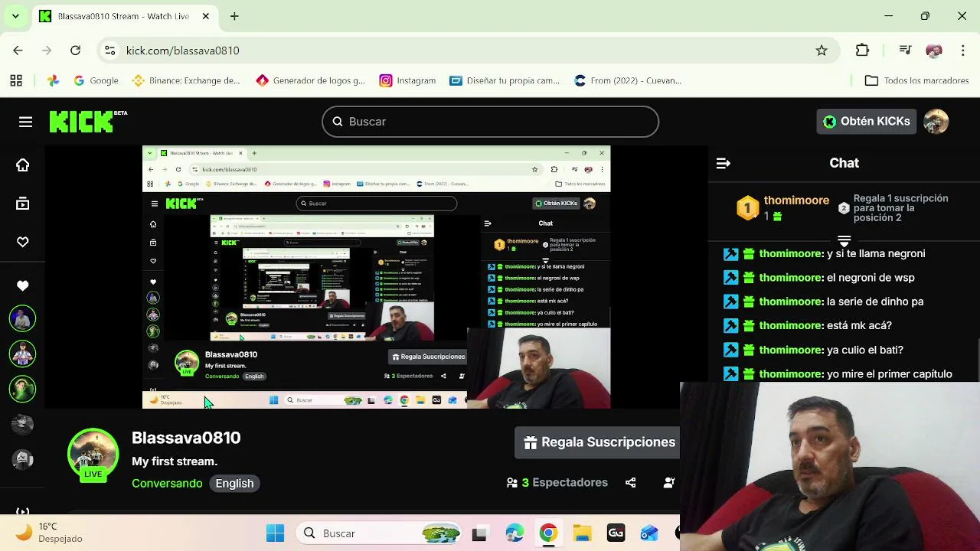Expand leaderboard with down-arrow handle
The image size is (980, 551).
(844, 241)
